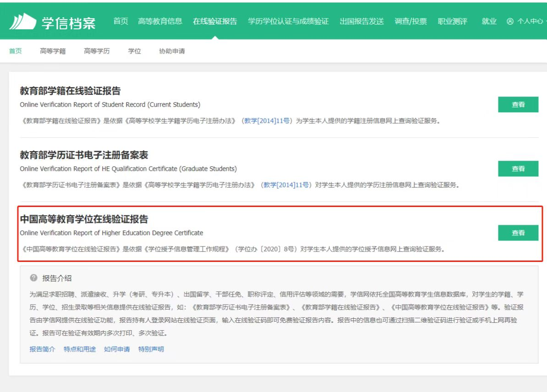Click the 教育部学籍在线验证报告 heading
The image size is (547, 392).
(70, 91)
